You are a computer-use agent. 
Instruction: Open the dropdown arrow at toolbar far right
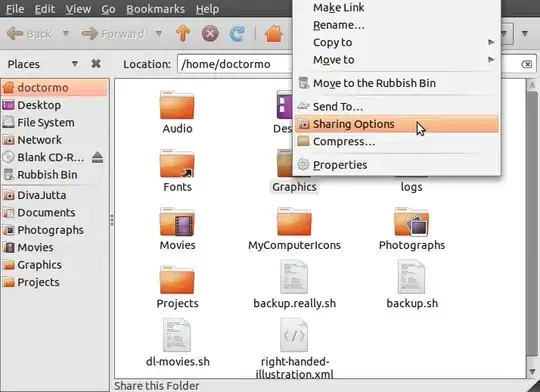coord(525,34)
